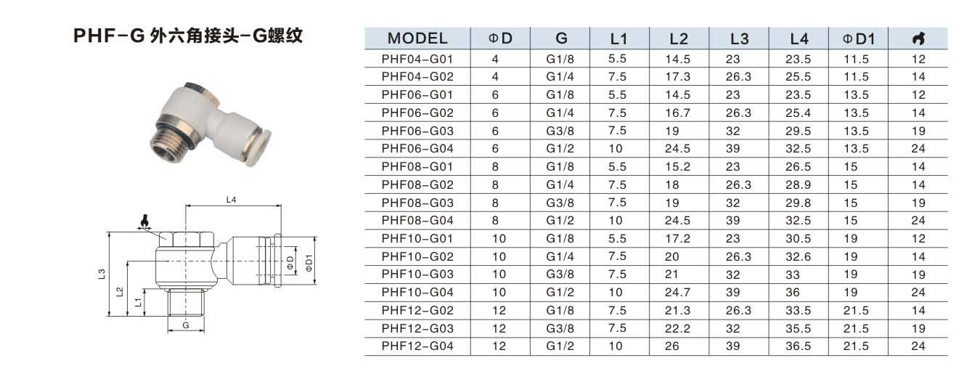This screenshot has height=366, width=980.
Task: Select the PHF10-G02 model entry
Action: 417,256
